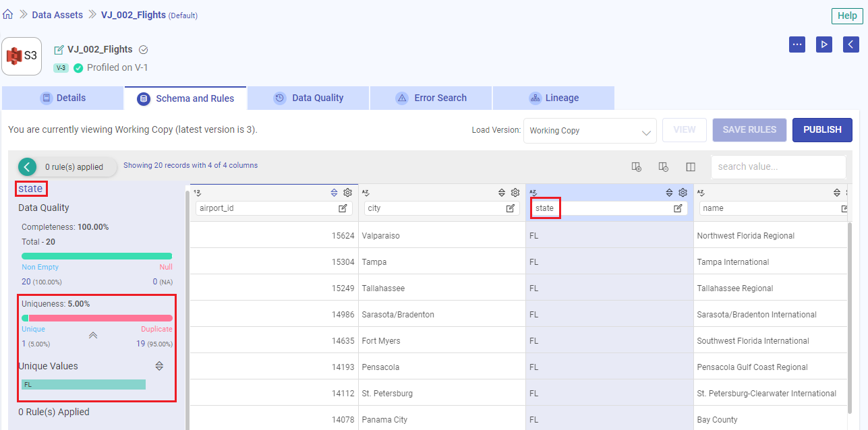Click the edit icon in state column name field
The image size is (868, 430).
click(x=678, y=208)
